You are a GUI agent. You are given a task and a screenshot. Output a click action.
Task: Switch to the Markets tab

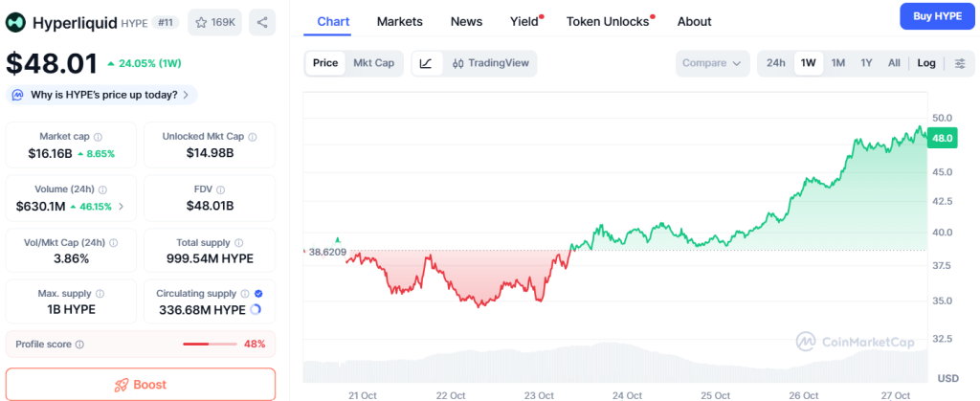click(x=400, y=21)
